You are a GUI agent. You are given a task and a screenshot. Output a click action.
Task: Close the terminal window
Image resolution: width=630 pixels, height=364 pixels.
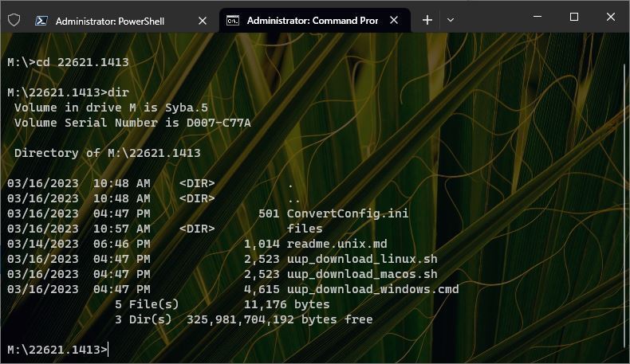coord(611,17)
